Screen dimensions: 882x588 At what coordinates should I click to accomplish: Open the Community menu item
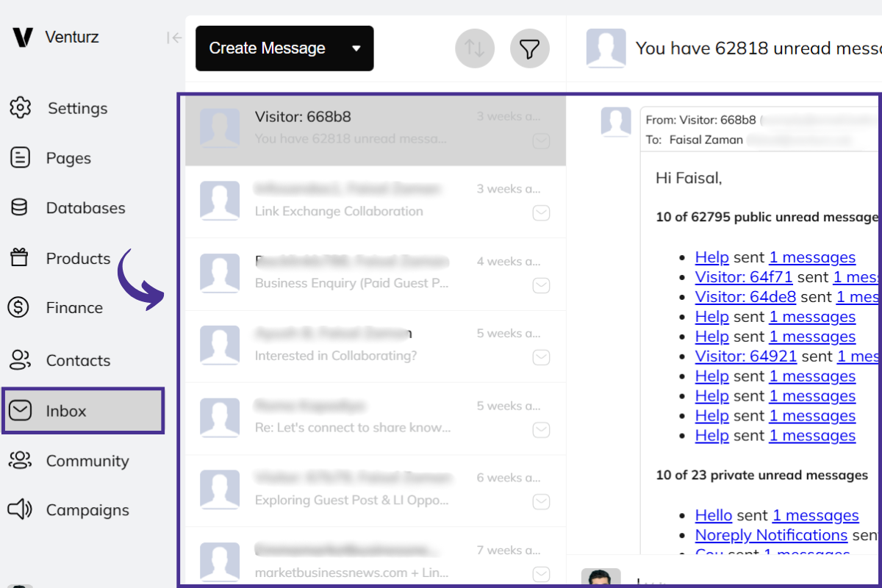click(x=87, y=461)
